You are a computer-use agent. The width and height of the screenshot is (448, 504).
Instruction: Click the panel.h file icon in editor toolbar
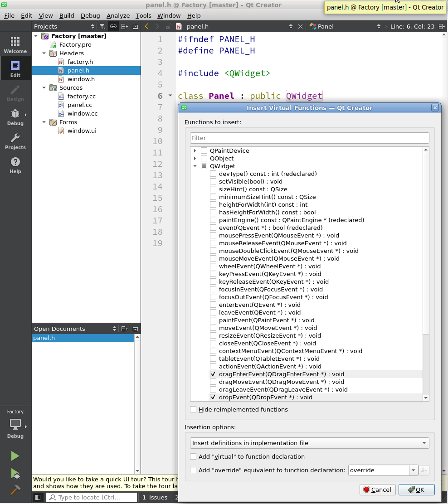click(x=179, y=26)
